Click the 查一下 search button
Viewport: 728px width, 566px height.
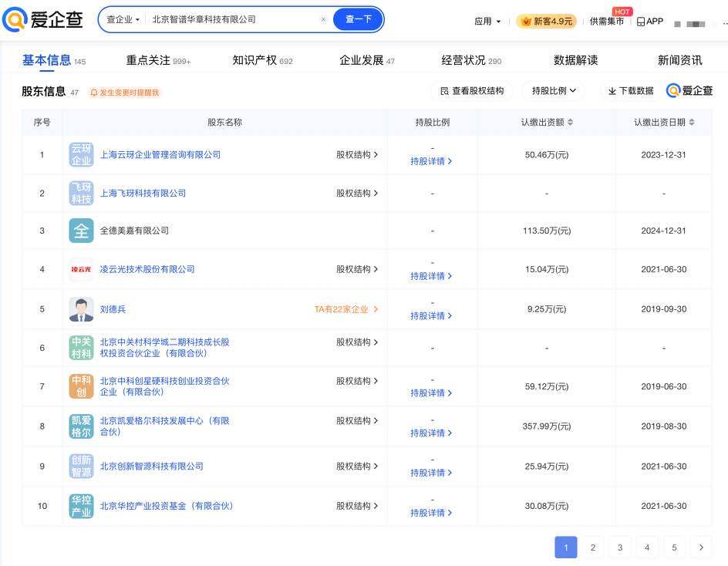(x=358, y=20)
